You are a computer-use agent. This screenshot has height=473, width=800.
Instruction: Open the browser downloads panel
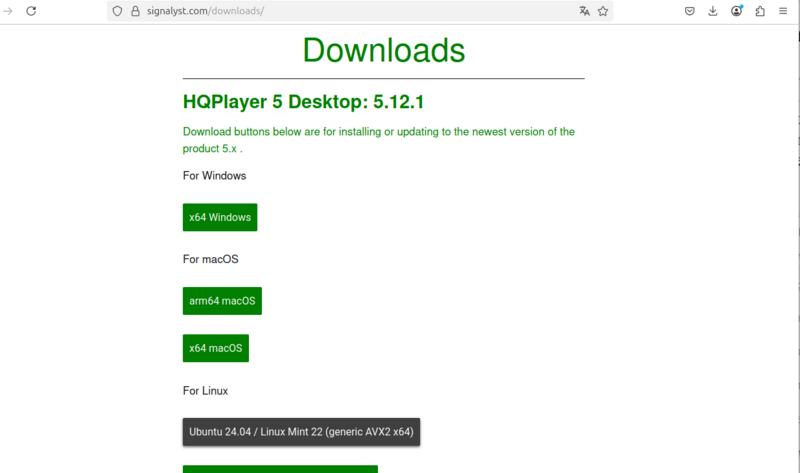point(713,11)
